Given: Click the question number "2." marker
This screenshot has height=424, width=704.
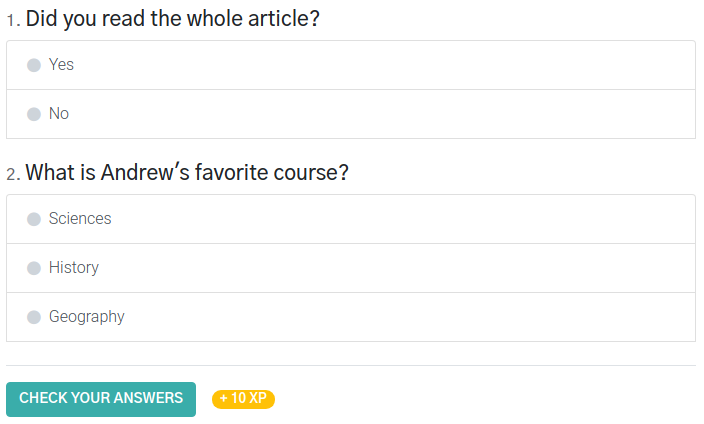Looking at the screenshot, I should [13, 175].
